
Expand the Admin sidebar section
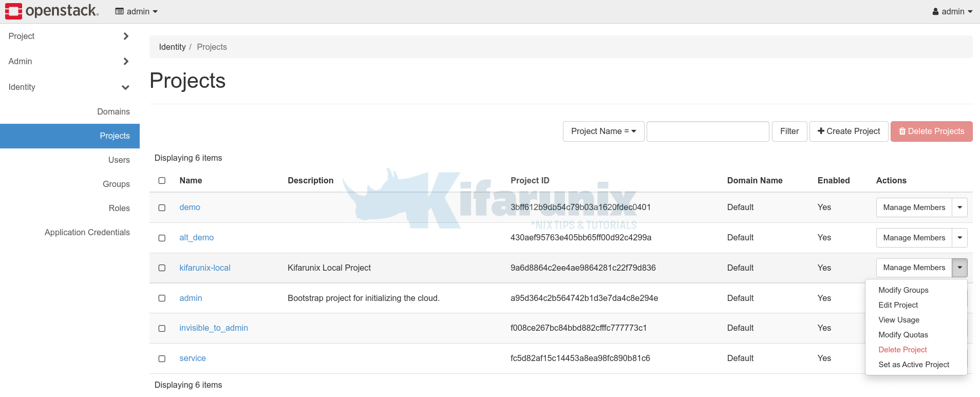point(69,61)
